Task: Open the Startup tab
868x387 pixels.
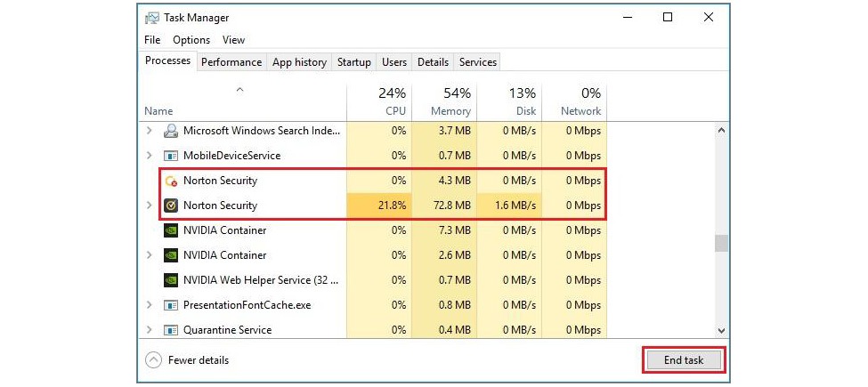Action: 354,62
